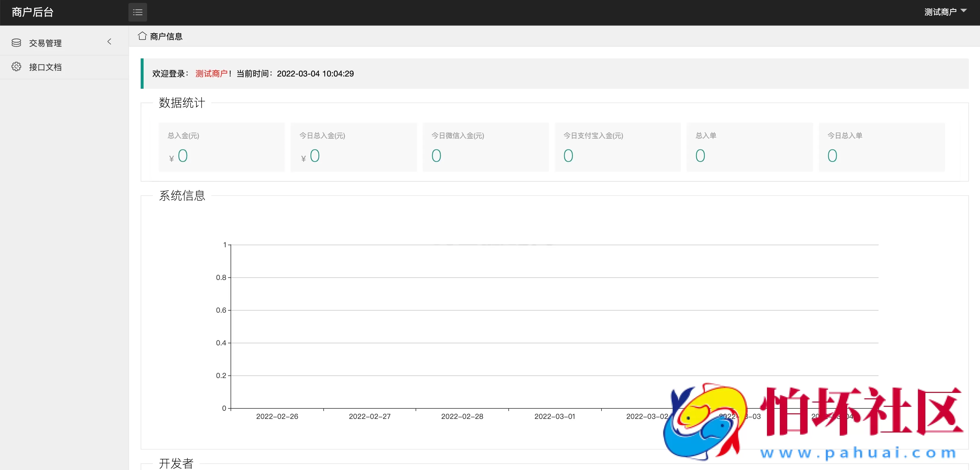This screenshot has height=470, width=980.
Task: Click the 商户信息 breadcrumb tab
Action: (166, 36)
